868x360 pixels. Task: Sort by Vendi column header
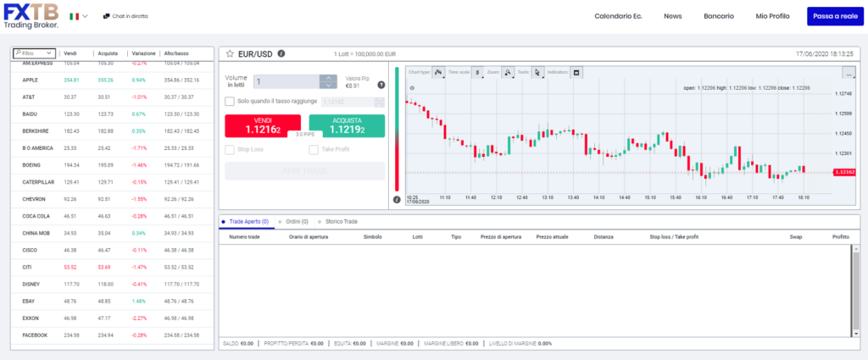(x=70, y=53)
